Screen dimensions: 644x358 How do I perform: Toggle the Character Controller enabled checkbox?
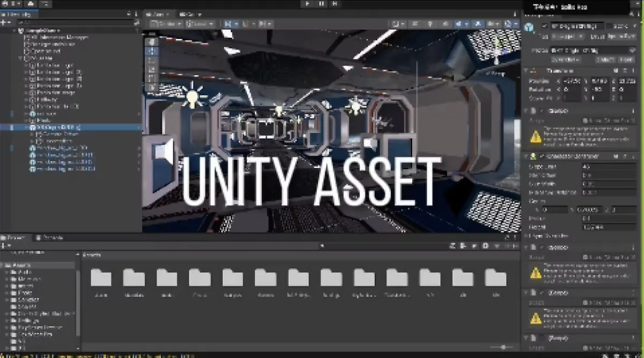542,156
